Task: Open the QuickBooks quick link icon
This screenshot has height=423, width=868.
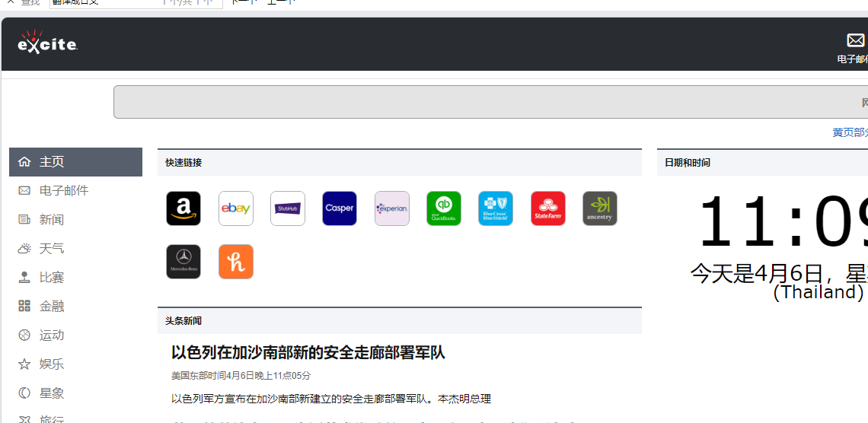Action: (443, 208)
